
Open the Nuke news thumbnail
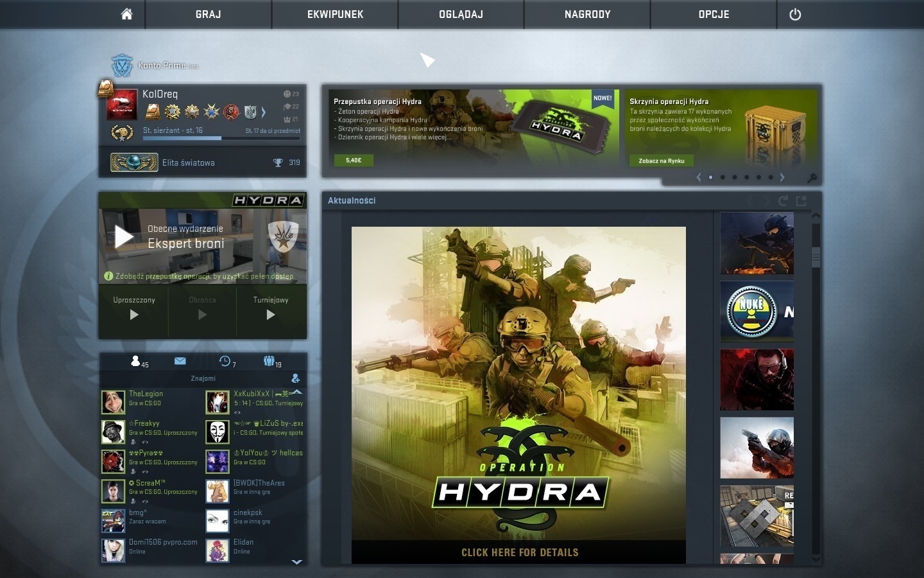(757, 311)
